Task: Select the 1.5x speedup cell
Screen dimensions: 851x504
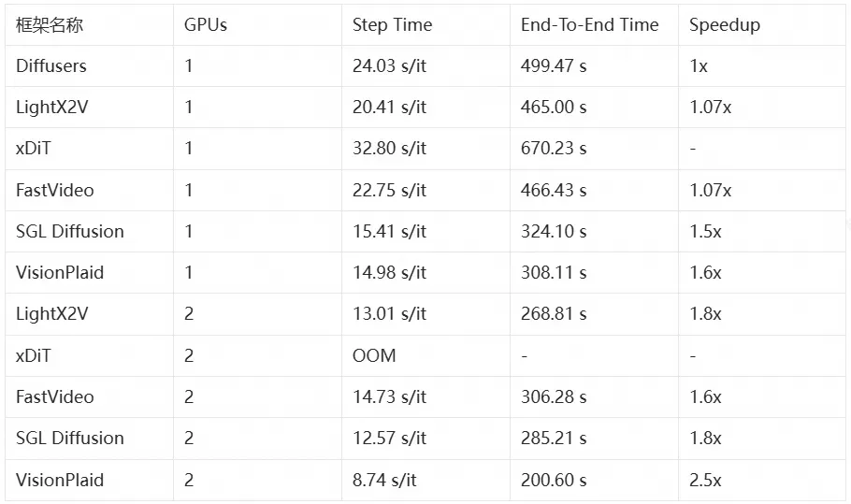Action: click(x=705, y=231)
